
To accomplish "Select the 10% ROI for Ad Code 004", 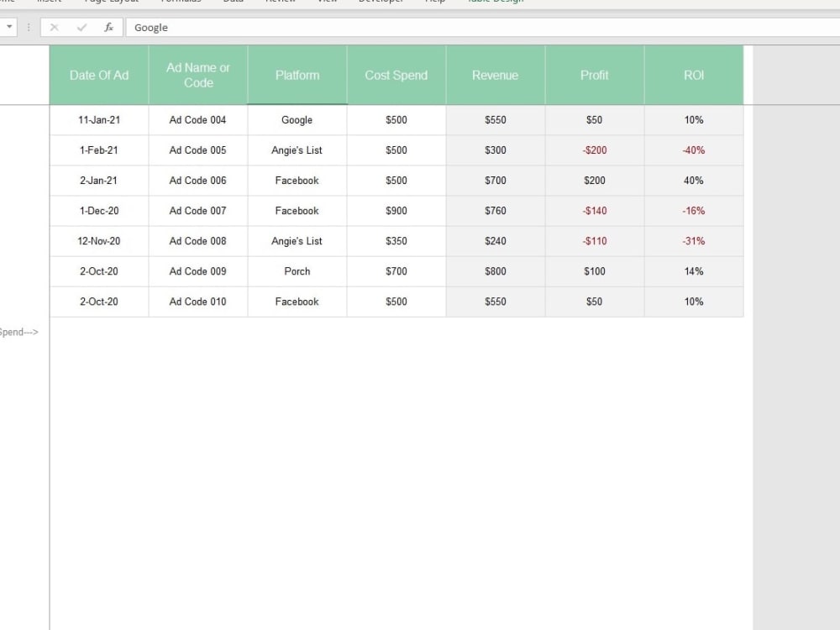I will coord(694,120).
